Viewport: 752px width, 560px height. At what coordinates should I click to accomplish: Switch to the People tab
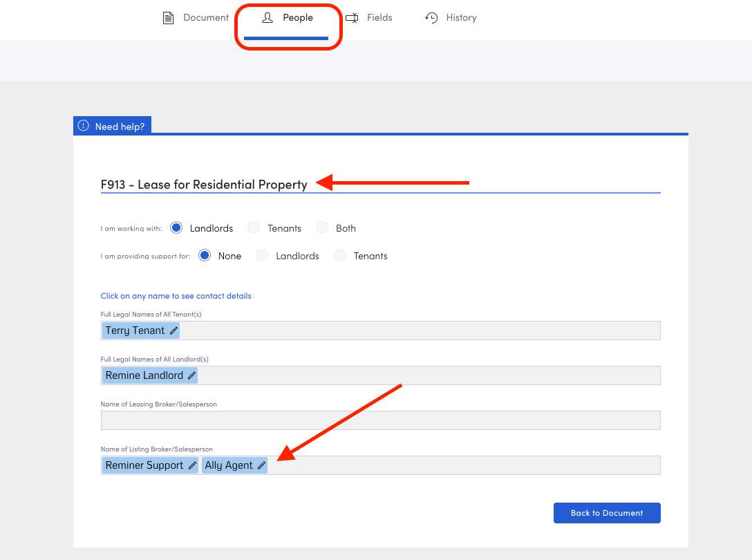click(288, 18)
